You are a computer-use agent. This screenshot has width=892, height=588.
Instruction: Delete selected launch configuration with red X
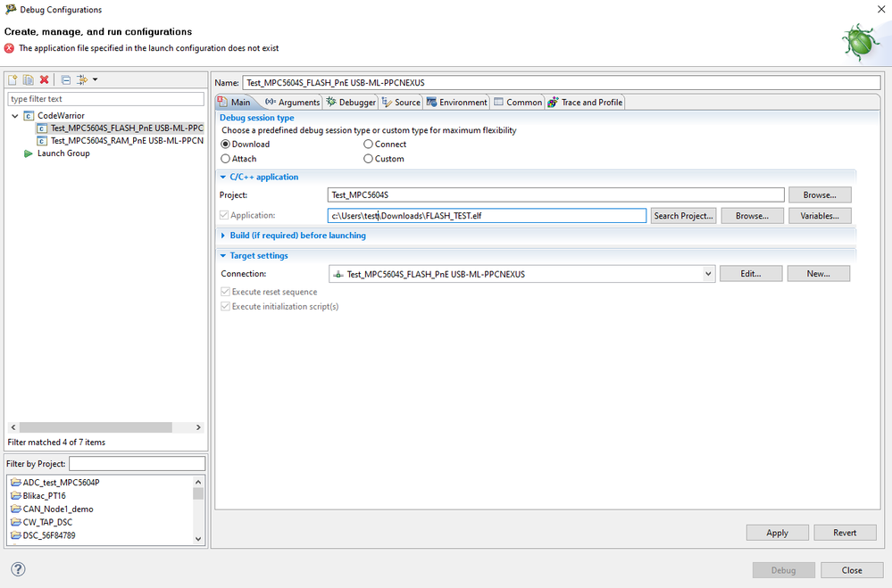coord(45,79)
